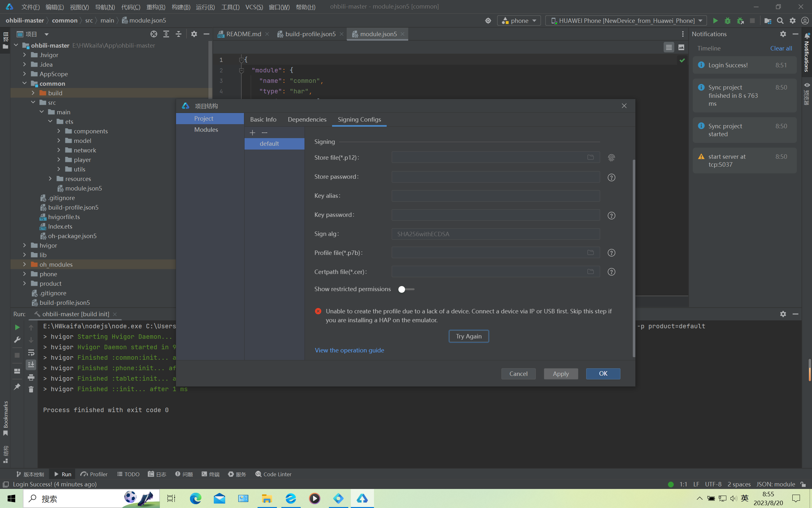This screenshot has height=508, width=812.
Task: Click the wrench icon in Run panel
Action: click(17, 340)
